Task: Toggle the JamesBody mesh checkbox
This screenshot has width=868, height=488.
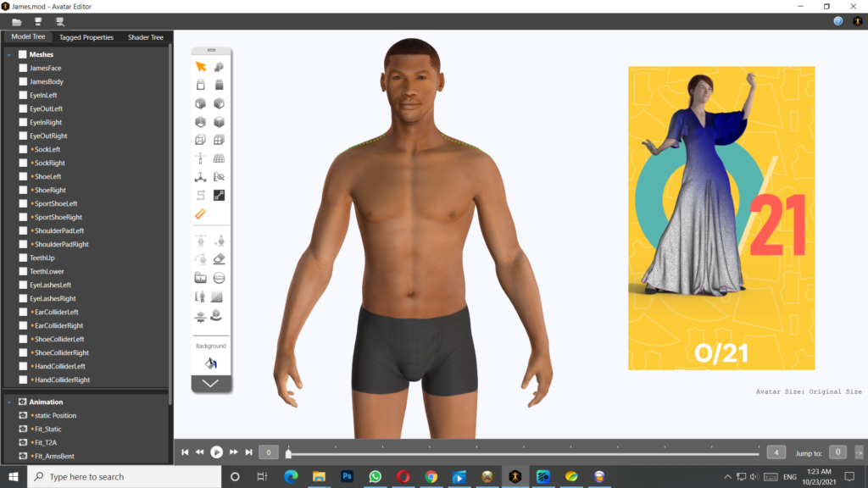Action: pyautogui.click(x=23, y=81)
